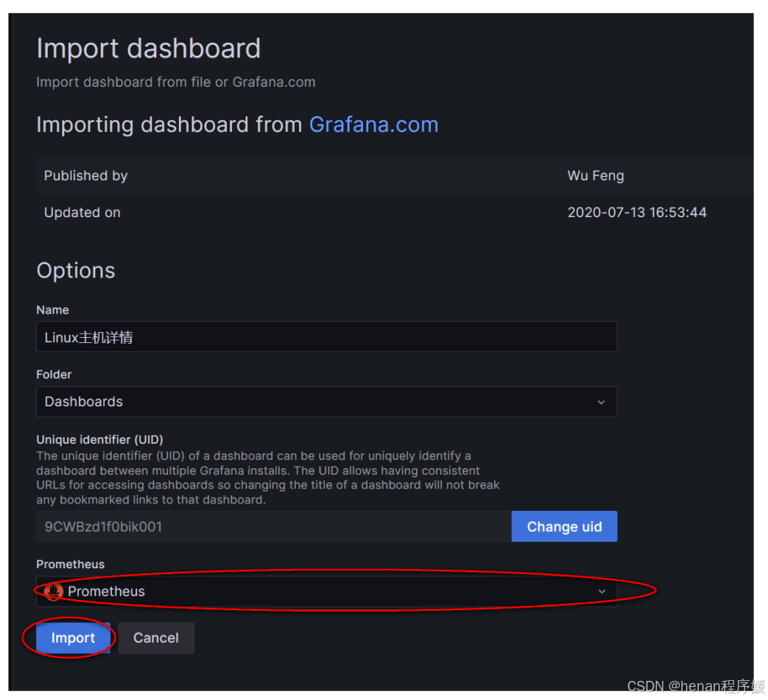768x700 pixels.
Task: Click the Prometheus flame icon
Action: 54,591
